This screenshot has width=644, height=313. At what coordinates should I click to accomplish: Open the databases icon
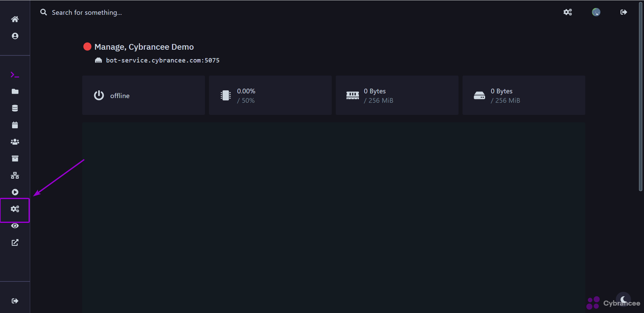coord(15,108)
